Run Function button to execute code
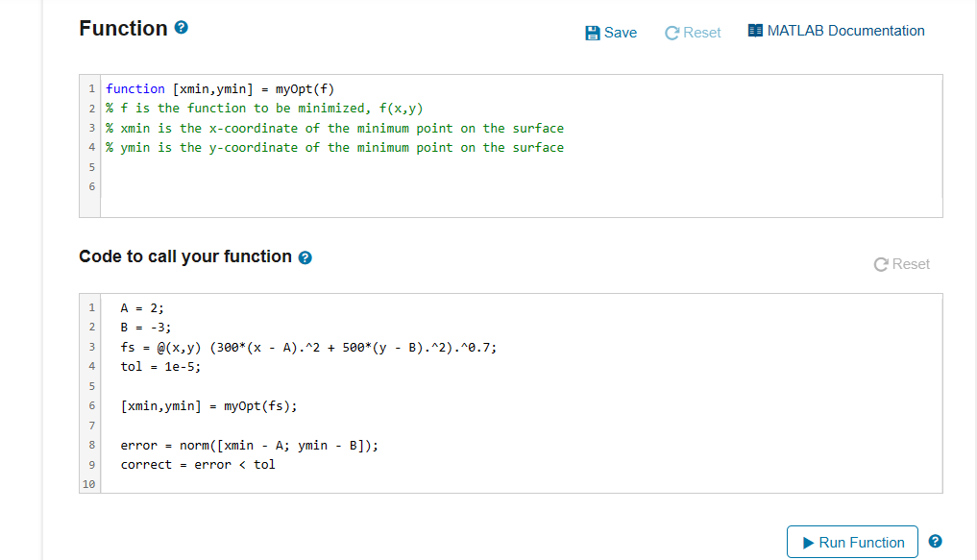This screenshot has height=560, width=977. pyautogui.click(x=852, y=542)
